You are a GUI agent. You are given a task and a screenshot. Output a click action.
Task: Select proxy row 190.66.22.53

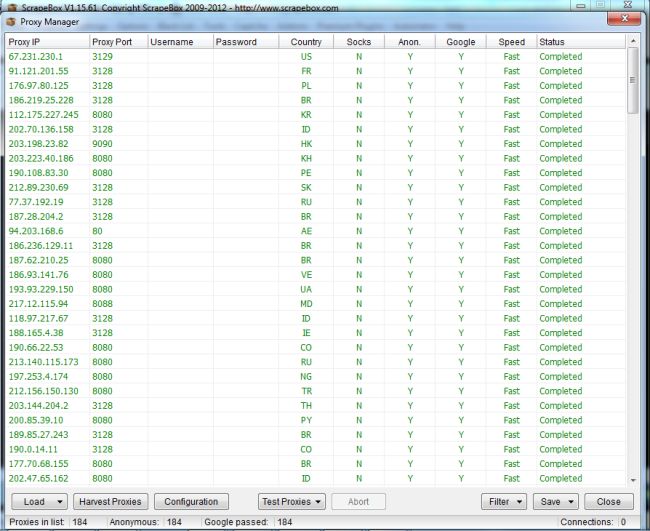tap(315, 347)
